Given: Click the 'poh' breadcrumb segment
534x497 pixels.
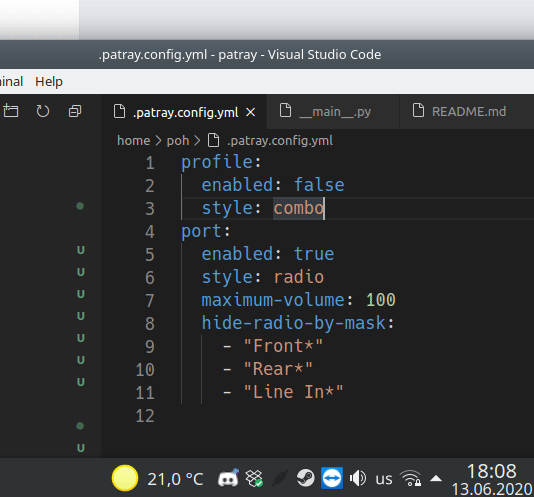Looking at the screenshot, I should [178, 141].
